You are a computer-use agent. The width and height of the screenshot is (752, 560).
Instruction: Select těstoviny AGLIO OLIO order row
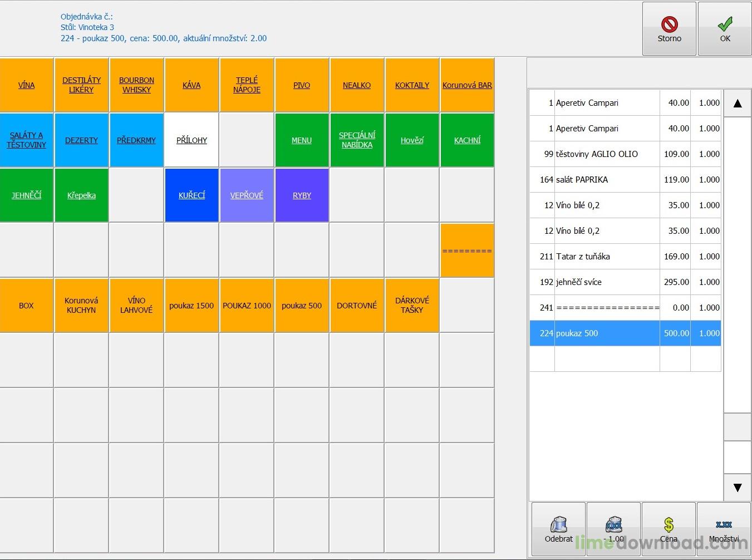607,154
